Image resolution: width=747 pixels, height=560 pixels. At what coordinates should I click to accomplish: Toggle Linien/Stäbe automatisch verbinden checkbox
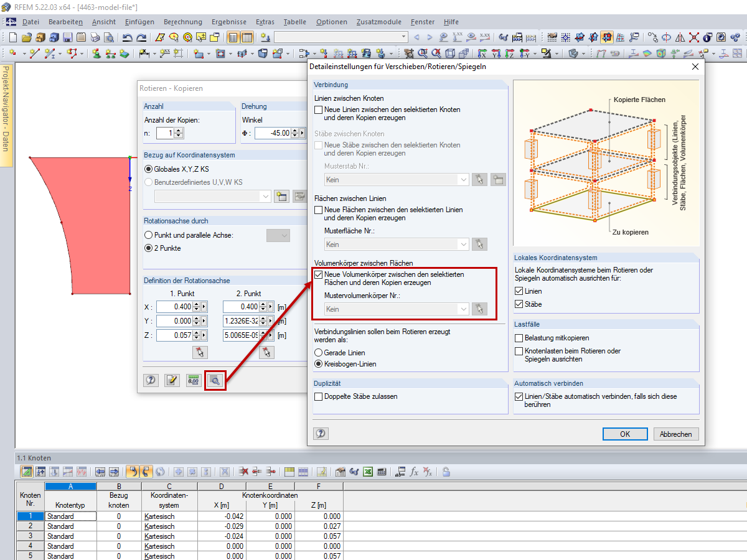click(x=519, y=396)
